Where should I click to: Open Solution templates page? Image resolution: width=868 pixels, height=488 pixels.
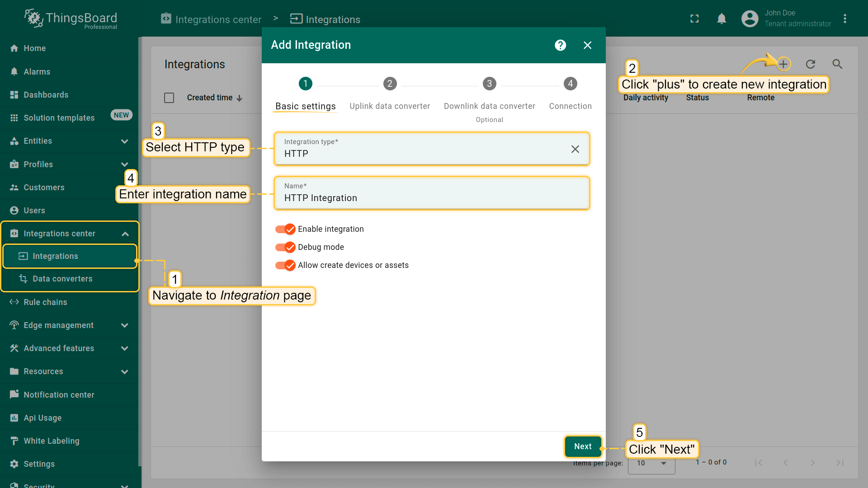point(69,117)
